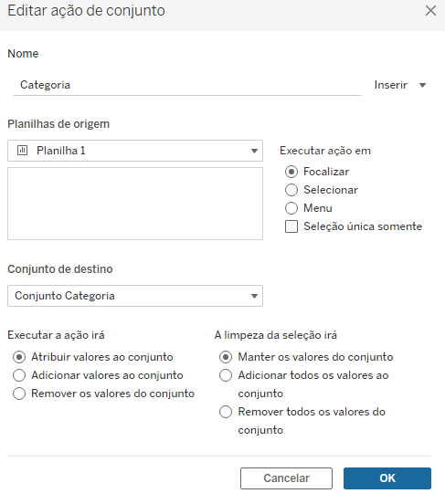The image size is (445, 504).
Task: Click the empty source sheets list box
Action: coord(135,204)
